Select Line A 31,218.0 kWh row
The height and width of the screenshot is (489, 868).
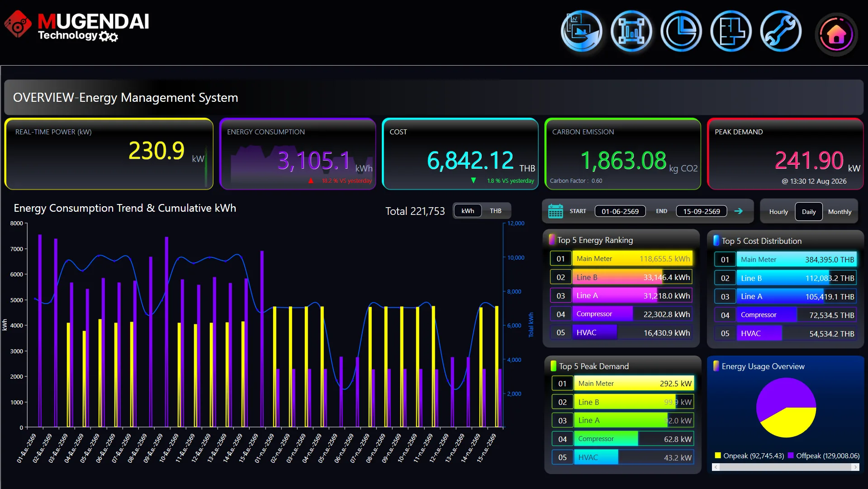(x=621, y=296)
